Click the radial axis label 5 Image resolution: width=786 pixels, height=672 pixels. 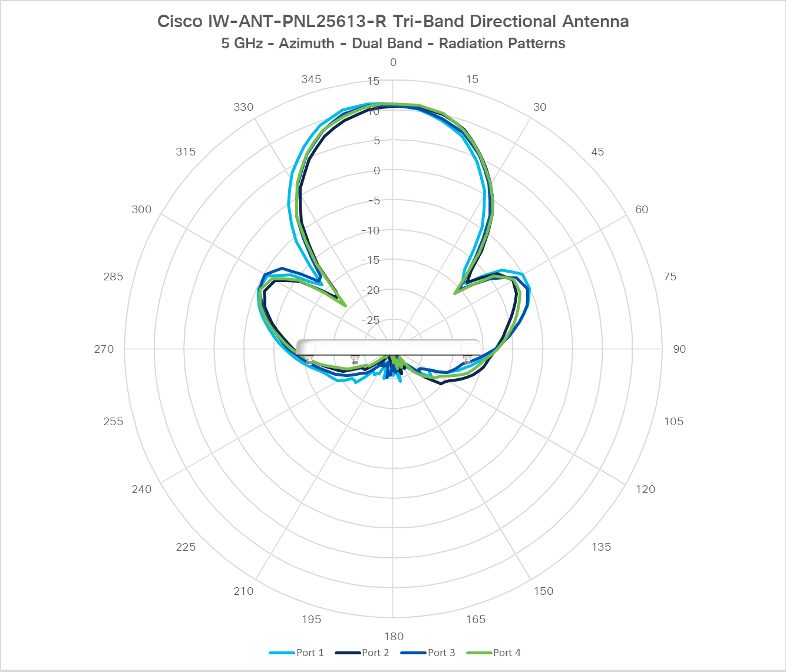(377, 141)
